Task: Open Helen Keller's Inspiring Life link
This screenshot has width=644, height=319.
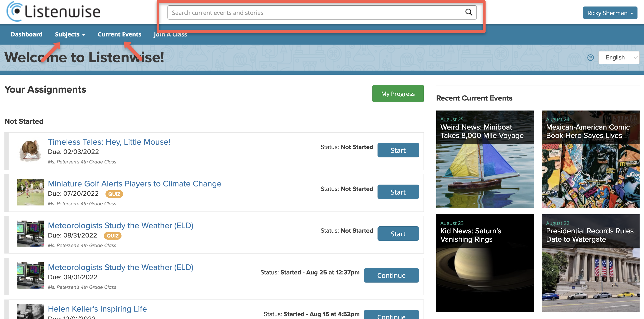Action: (x=97, y=309)
